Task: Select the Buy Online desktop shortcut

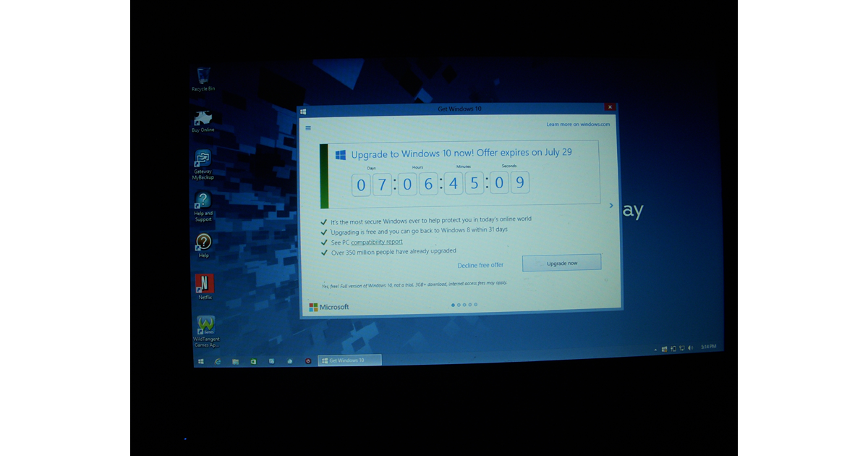Action: pyautogui.click(x=203, y=120)
